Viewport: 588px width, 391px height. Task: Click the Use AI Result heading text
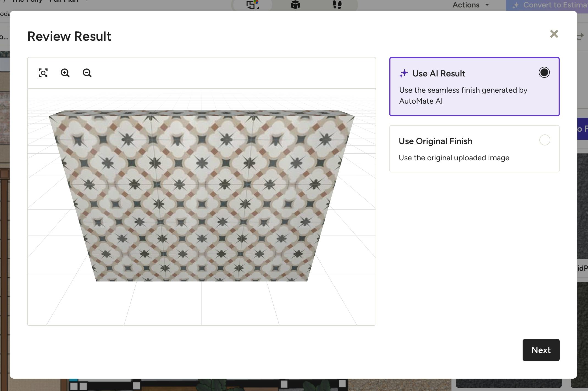(x=439, y=73)
